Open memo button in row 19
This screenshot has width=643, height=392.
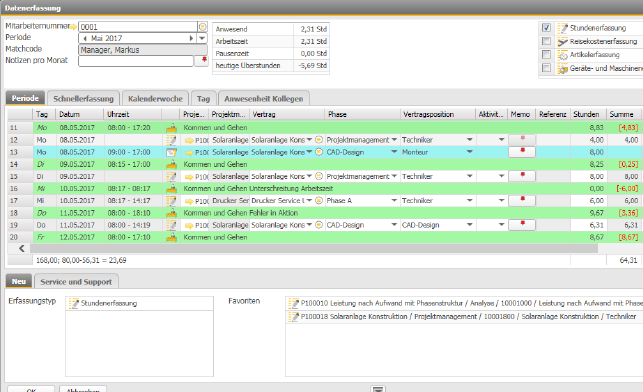[x=522, y=225]
